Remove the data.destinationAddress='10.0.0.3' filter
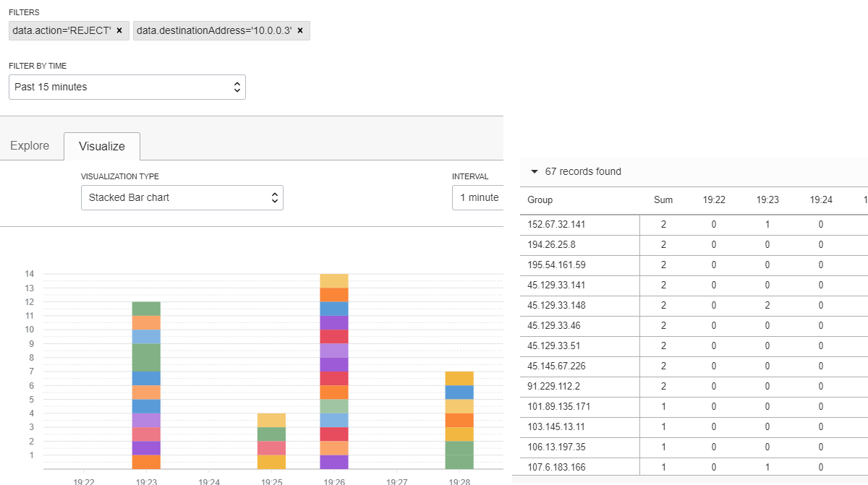Viewport: 868px width, 485px height. (300, 30)
